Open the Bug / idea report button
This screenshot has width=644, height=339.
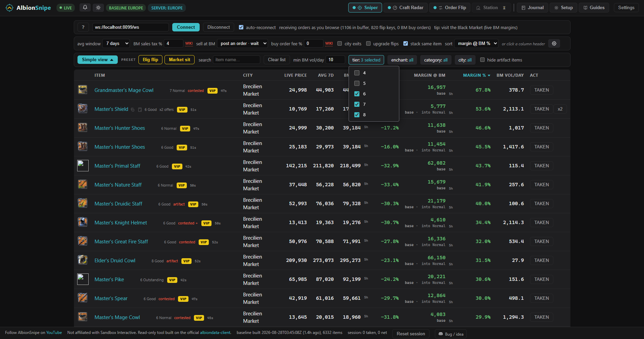coord(451,334)
